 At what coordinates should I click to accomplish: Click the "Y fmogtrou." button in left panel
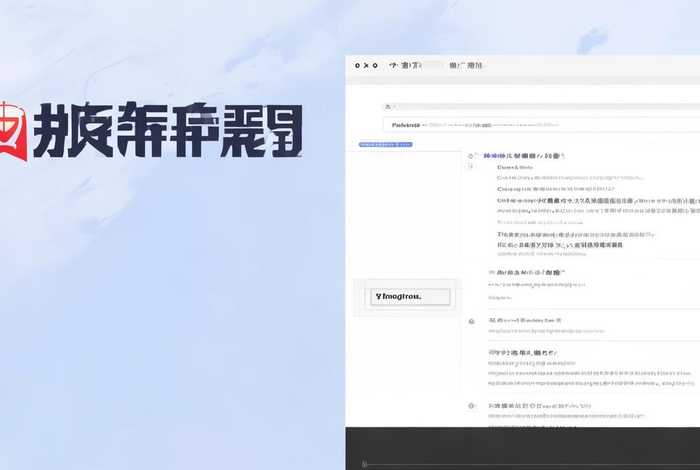[410, 296]
